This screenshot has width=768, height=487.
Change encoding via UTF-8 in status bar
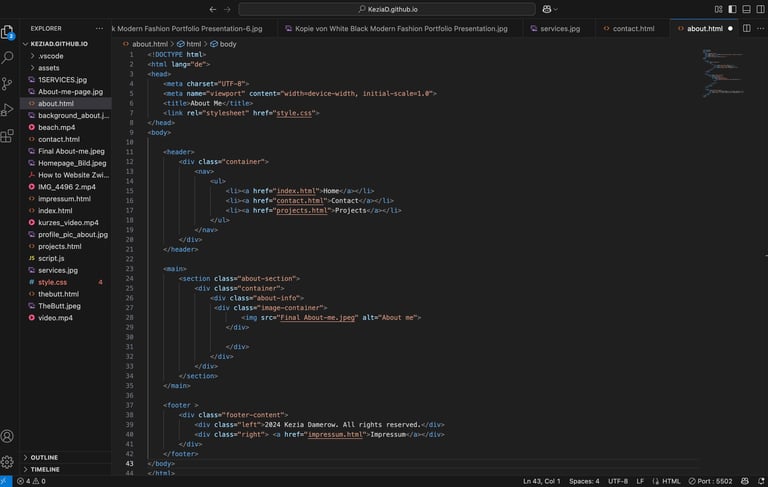point(618,481)
